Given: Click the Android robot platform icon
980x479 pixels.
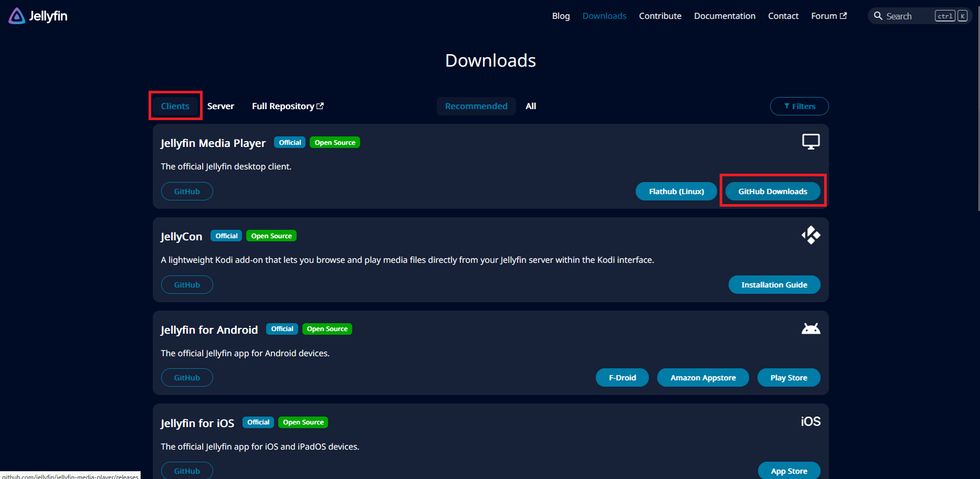Looking at the screenshot, I should point(810,328).
